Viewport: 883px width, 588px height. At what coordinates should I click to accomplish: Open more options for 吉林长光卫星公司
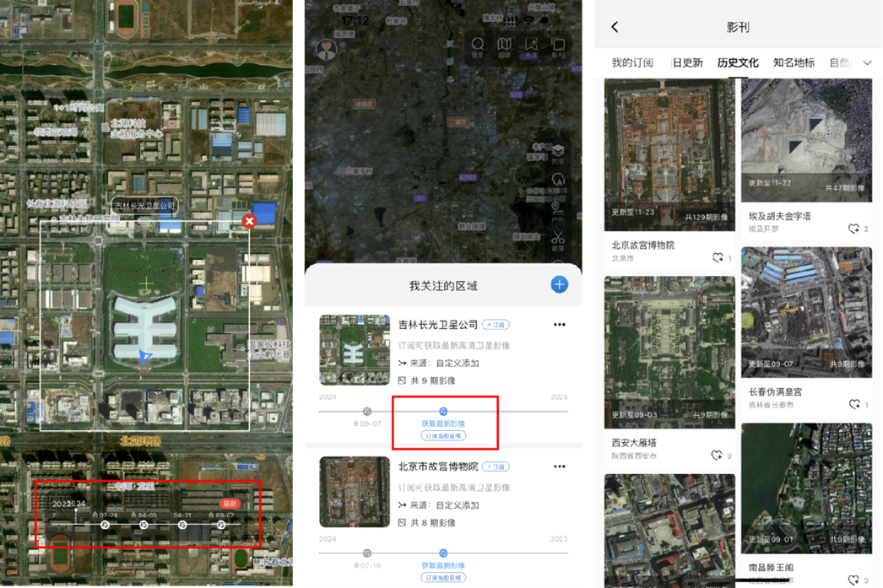559,325
